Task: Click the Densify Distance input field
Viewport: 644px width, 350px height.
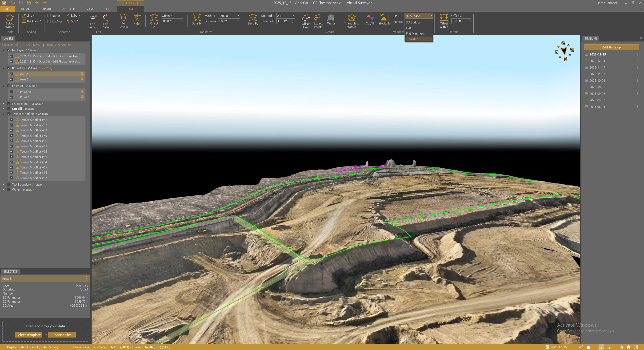Action: [227, 21]
